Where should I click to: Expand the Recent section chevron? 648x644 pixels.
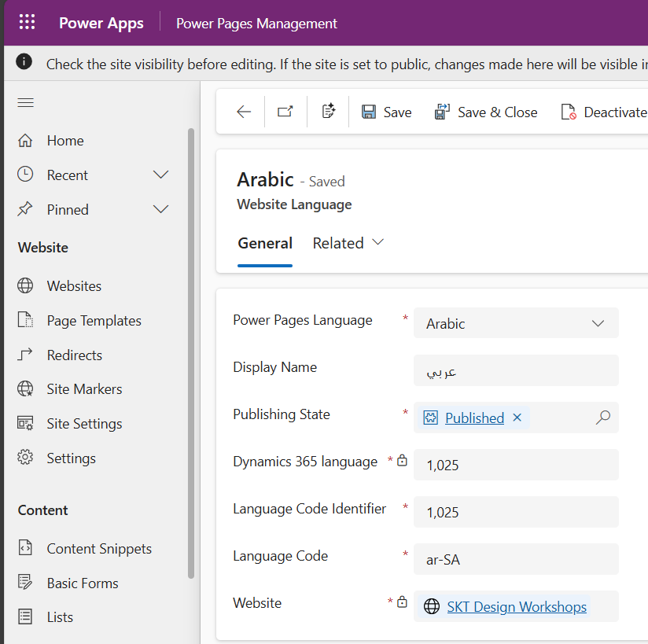(160, 175)
